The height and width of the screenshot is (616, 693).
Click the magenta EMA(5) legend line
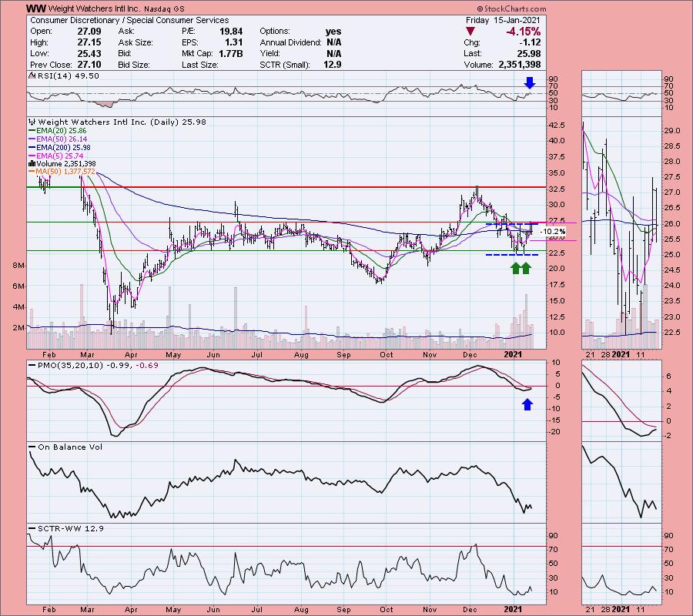pyautogui.click(x=32, y=156)
